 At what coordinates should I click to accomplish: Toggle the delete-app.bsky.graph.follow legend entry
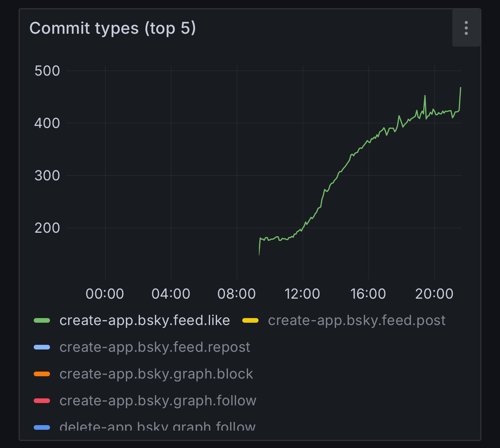[x=157, y=426]
